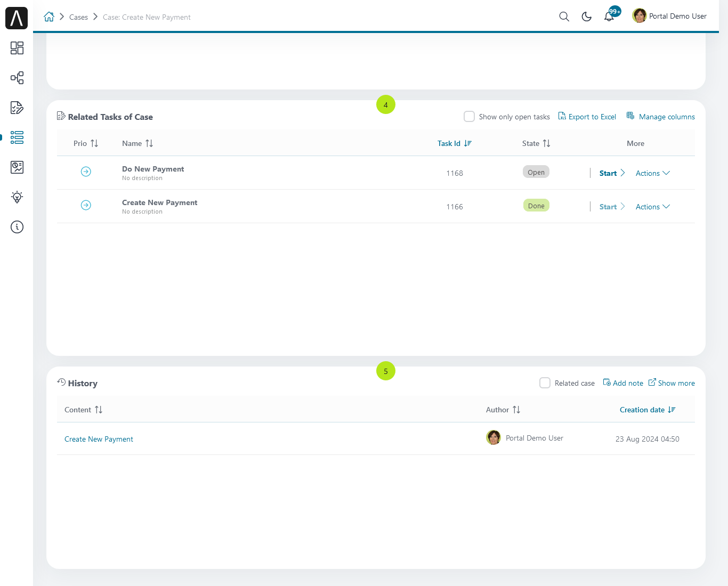This screenshot has width=728, height=586.
Task: Open global search magnifier icon
Action: coord(564,17)
